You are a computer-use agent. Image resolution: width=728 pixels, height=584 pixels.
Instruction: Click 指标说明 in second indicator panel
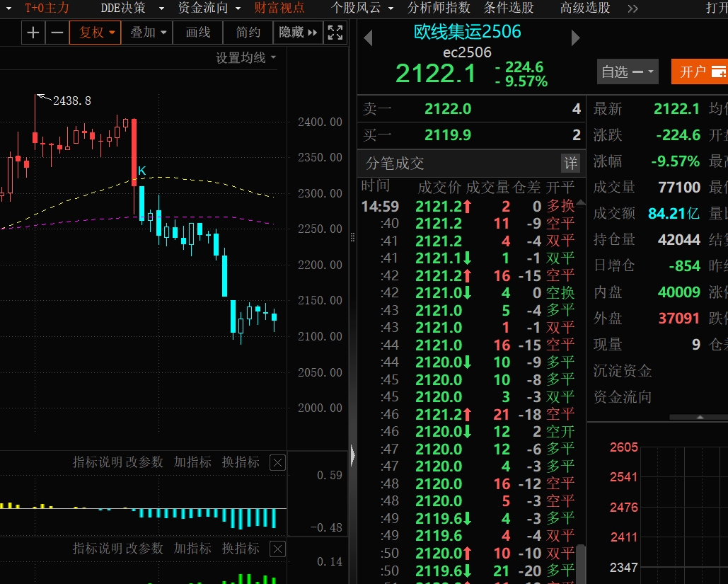click(x=98, y=549)
